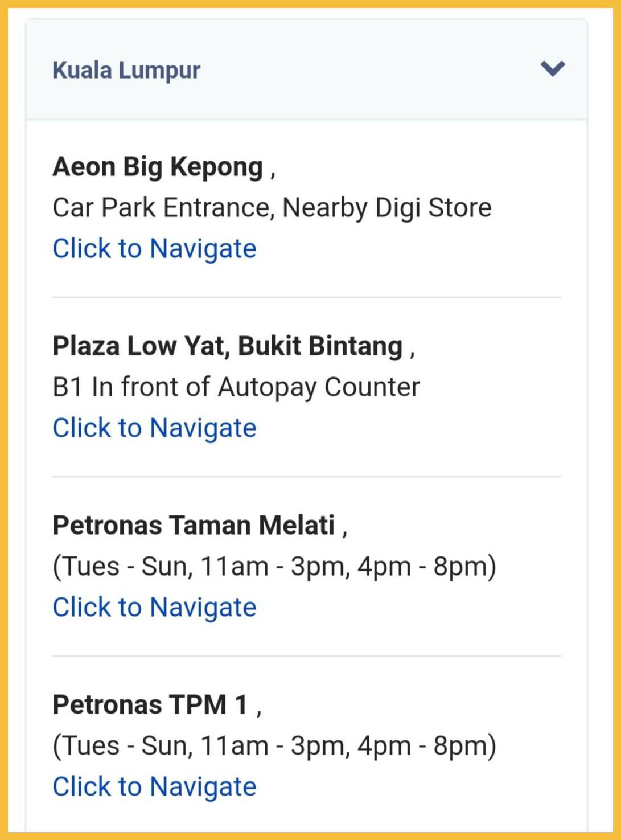Viewport: 621px width, 840px height.
Task: Navigate to Aeon Big Kepong
Action: pyautogui.click(x=154, y=249)
